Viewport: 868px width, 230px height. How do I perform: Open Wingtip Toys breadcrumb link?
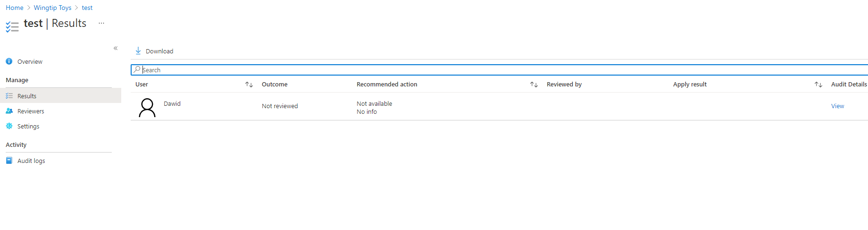(52, 8)
